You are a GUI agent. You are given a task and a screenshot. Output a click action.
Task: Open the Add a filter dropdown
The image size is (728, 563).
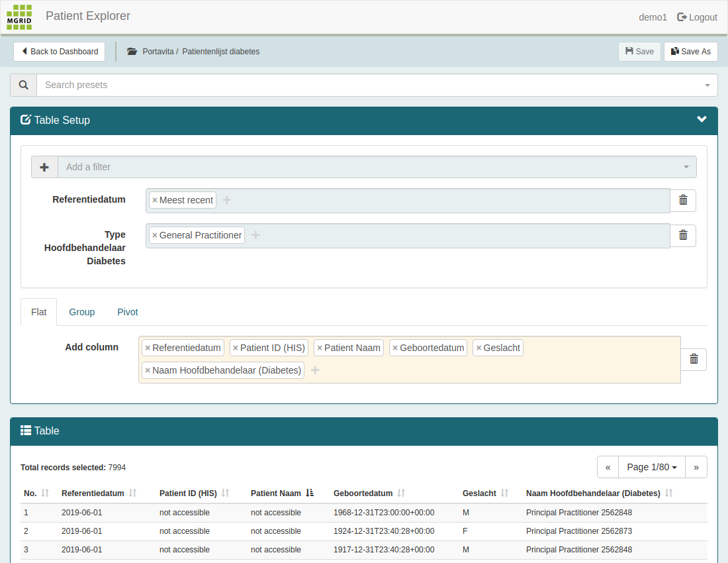[686, 167]
